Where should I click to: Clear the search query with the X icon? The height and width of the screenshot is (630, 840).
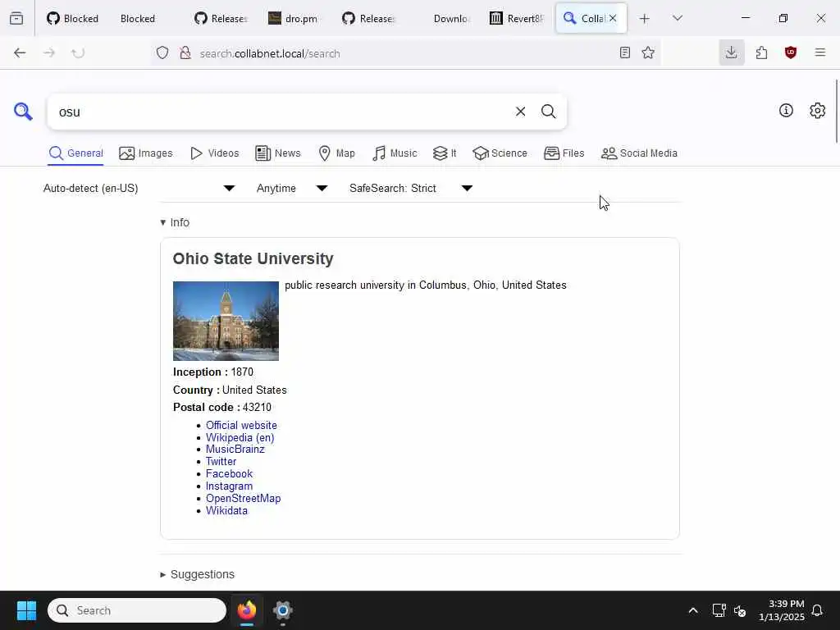(520, 112)
